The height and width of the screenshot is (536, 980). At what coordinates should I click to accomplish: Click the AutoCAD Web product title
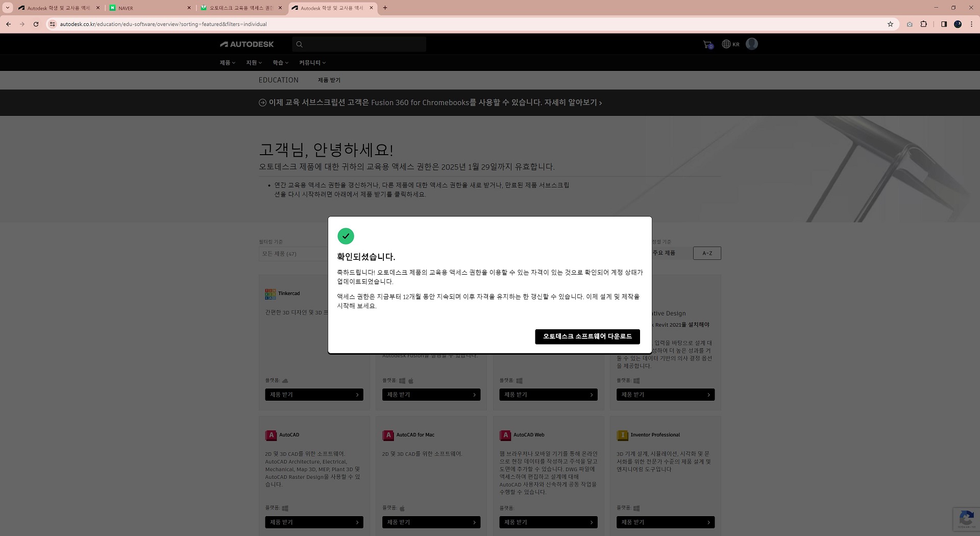(x=529, y=435)
